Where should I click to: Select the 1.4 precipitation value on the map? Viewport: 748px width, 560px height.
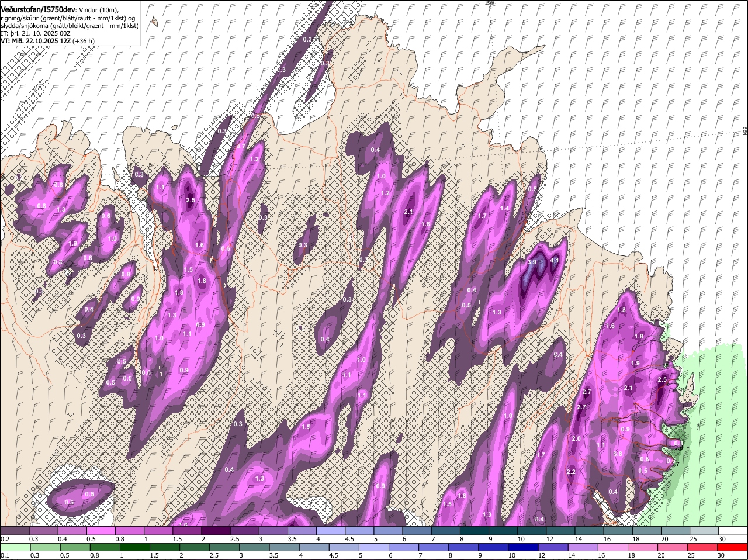[x=504, y=209]
